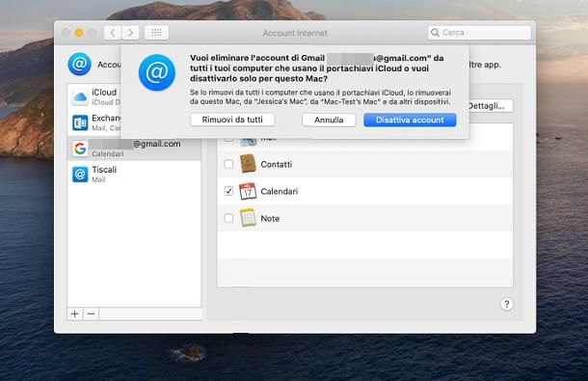588x381 pixels.
Task: Add an account with the plus button
Action: 75,313
